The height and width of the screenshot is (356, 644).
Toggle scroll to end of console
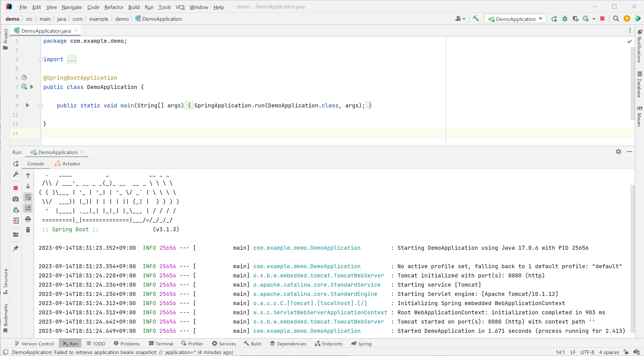(28, 208)
